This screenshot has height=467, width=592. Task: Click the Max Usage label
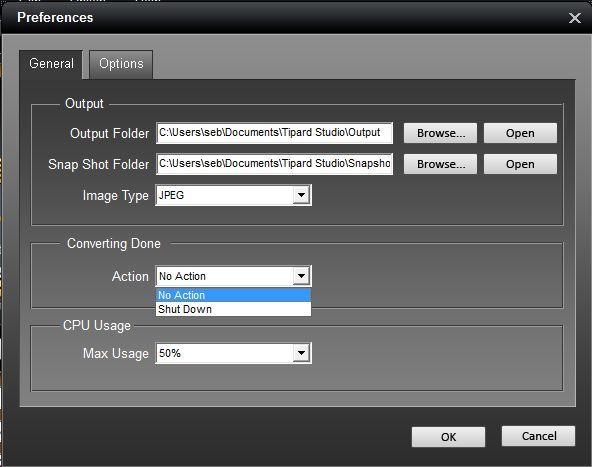click(116, 354)
